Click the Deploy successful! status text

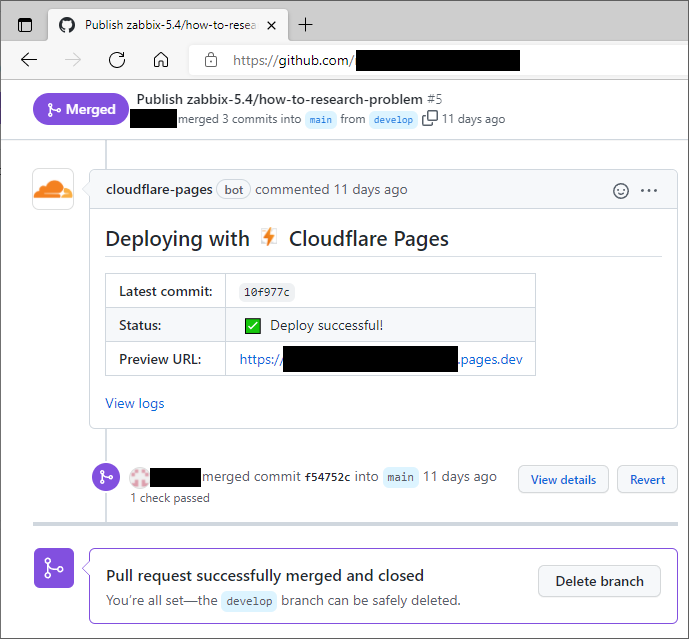(x=326, y=326)
